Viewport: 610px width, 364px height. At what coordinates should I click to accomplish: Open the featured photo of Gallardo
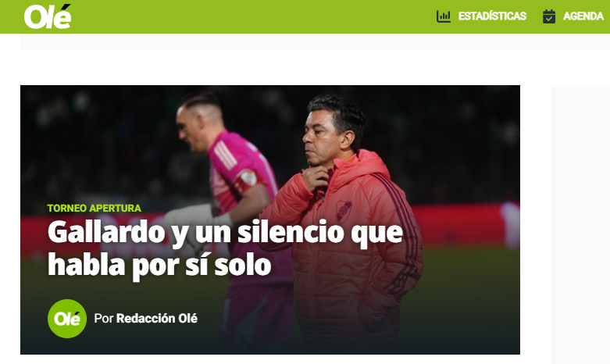coord(270,219)
